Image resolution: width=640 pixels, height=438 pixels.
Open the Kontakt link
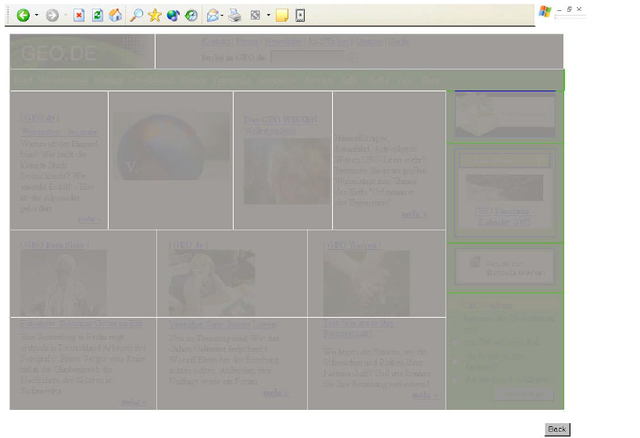coord(216,41)
